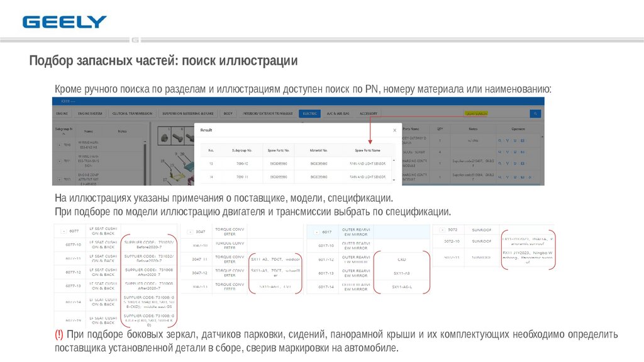Select row 6077-10 LF SEAT CUSHION

point(116,244)
